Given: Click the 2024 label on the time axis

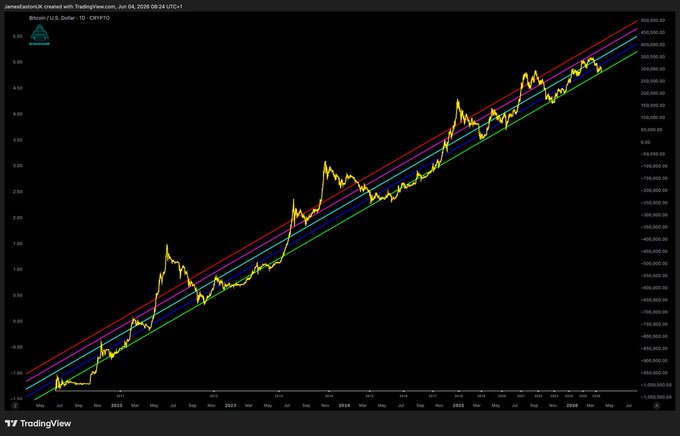Looking at the screenshot, I should point(344,406).
